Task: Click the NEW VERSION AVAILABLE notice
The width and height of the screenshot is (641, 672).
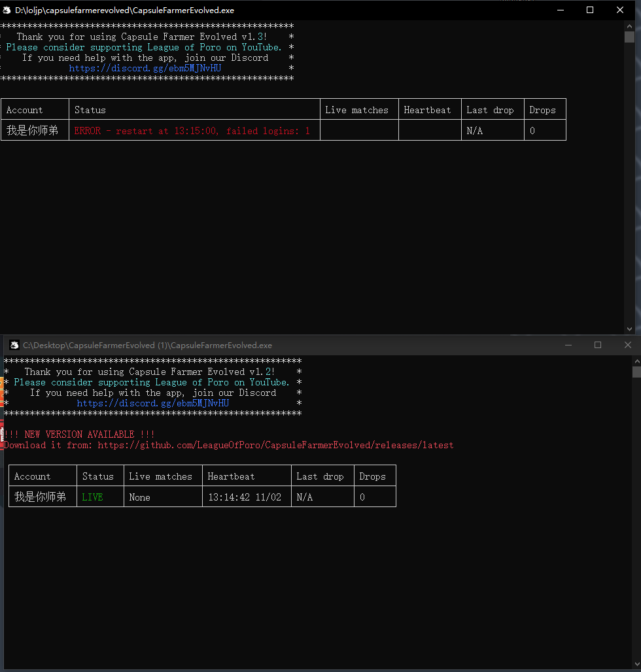Action: click(x=80, y=434)
